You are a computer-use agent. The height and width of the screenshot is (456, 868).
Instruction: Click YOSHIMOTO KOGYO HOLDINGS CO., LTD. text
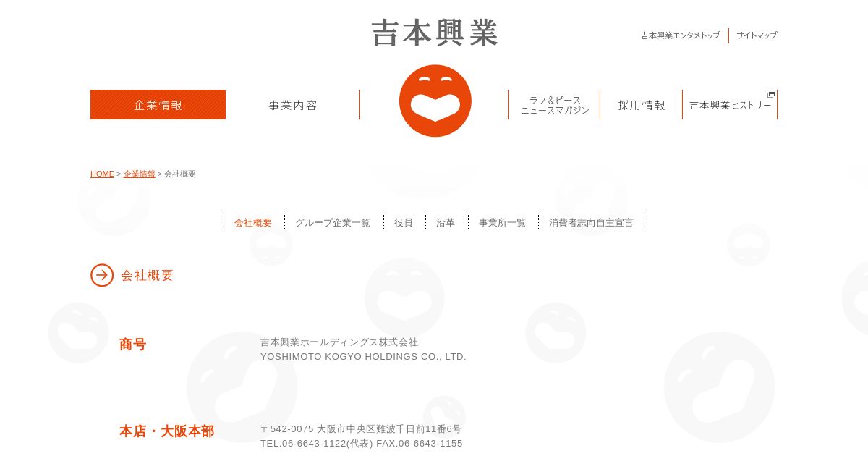[363, 357]
